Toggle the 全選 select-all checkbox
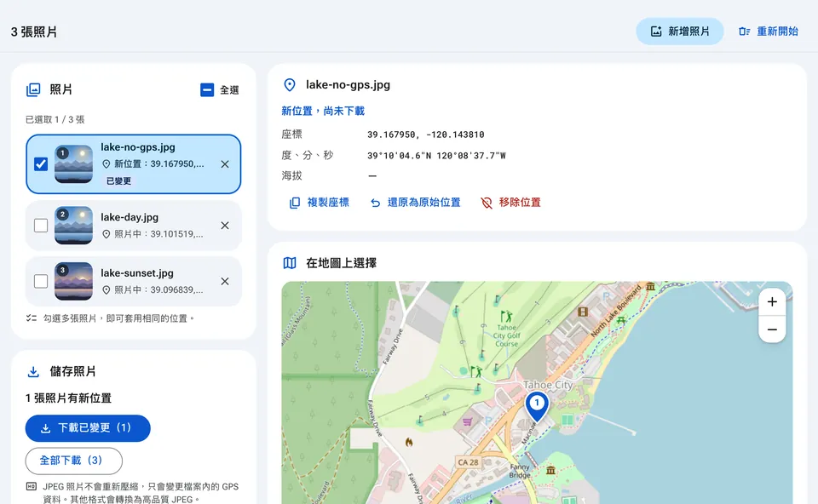This screenshot has height=504, width=818. pos(207,90)
